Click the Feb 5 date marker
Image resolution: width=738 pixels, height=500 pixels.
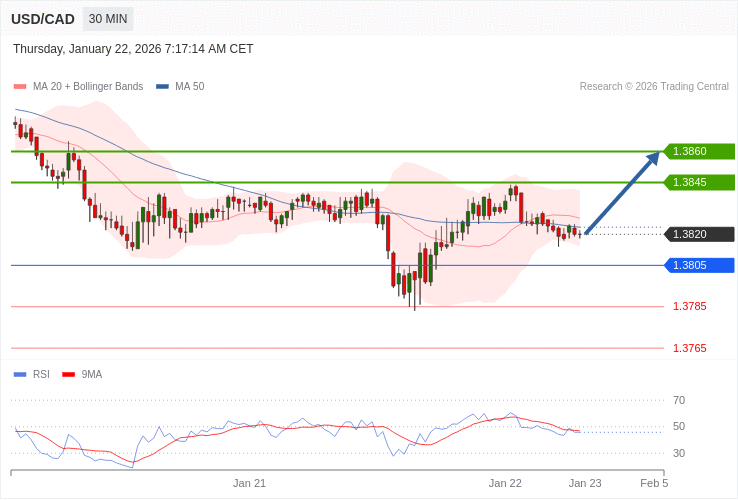coord(654,483)
